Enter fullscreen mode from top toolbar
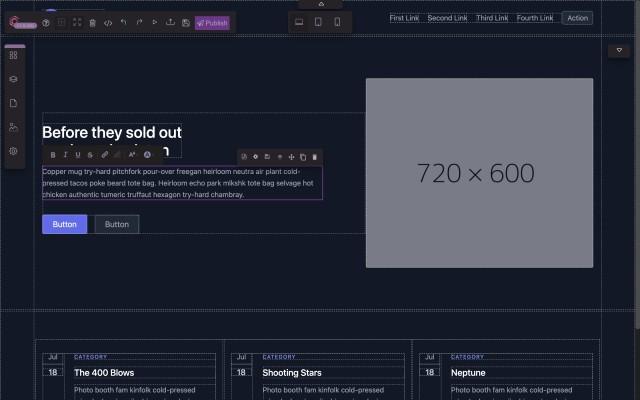The height and width of the screenshot is (400, 640). click(77, 22)
